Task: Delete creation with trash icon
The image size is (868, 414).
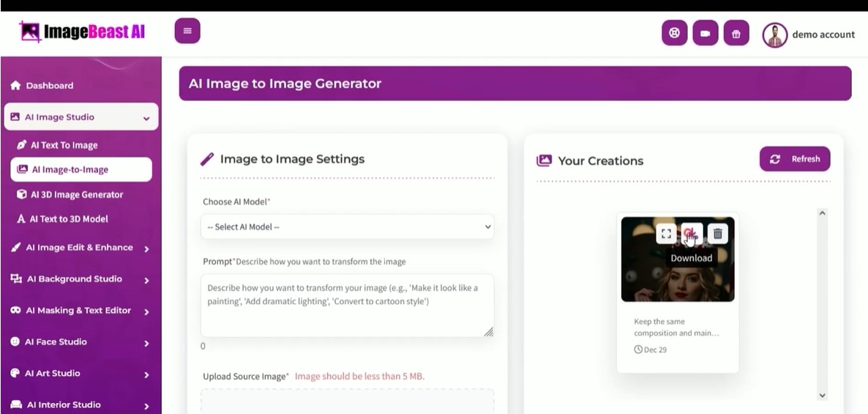Action: 717,233
